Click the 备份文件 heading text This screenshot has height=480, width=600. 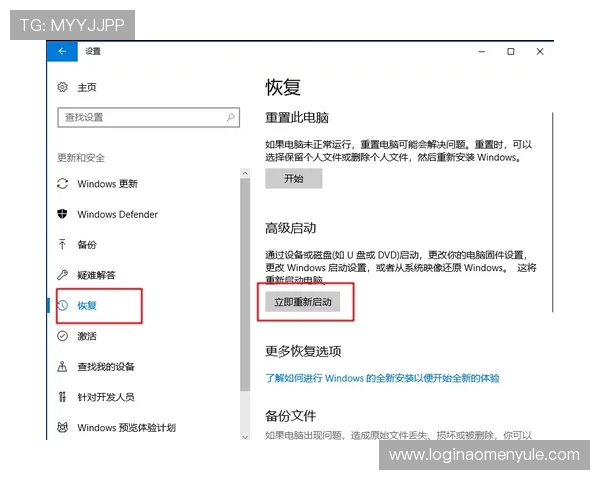point(290,415)
